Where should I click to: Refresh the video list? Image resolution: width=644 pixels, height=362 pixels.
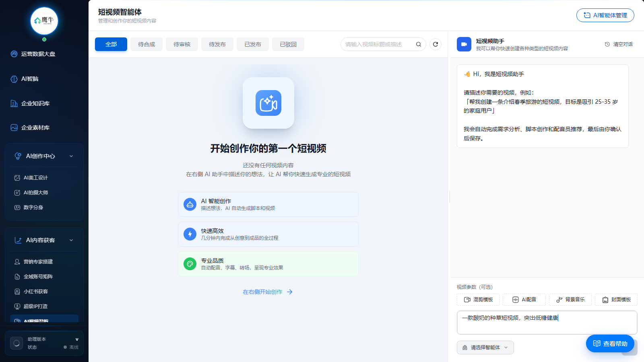pyautogui.click(x=436, y=44)
